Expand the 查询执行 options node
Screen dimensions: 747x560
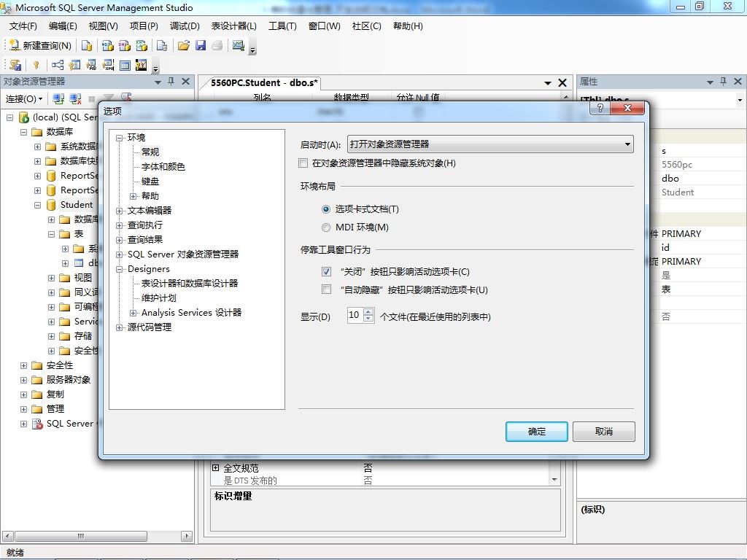(119, 226)
